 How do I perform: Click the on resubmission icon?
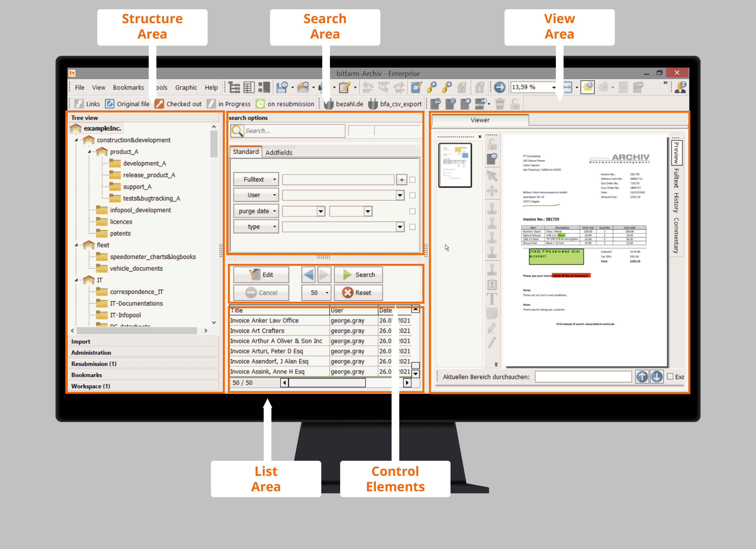point(260,104)
